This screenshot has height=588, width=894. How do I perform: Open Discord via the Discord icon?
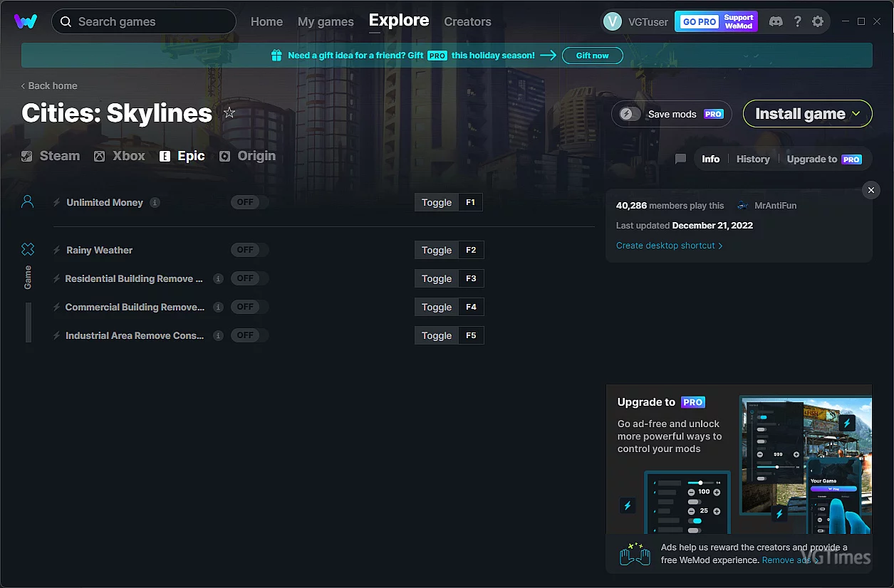[776, 21]
